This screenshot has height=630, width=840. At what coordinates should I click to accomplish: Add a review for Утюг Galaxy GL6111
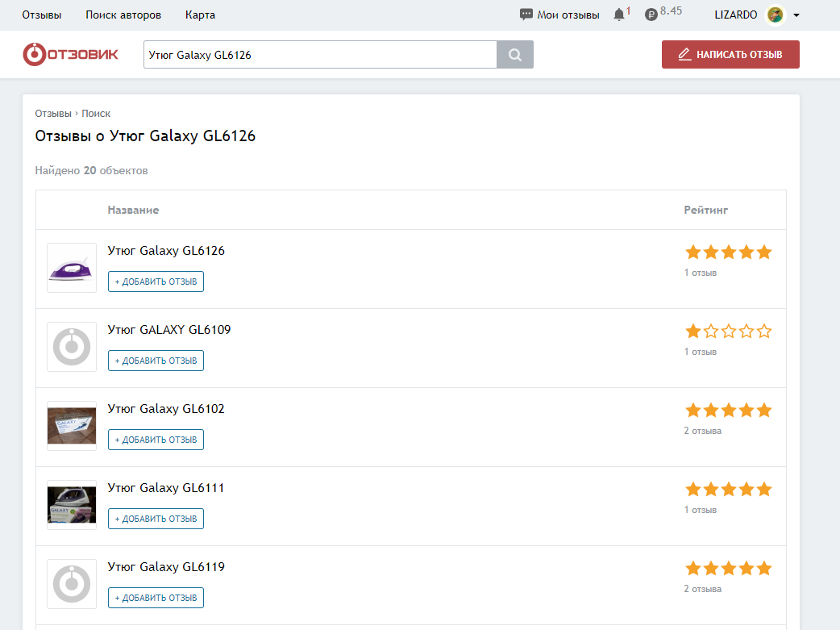(156, 519)
